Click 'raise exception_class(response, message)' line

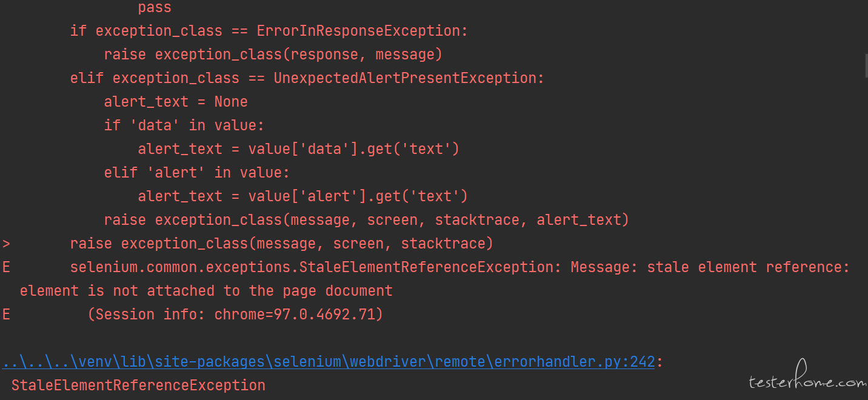273,55
